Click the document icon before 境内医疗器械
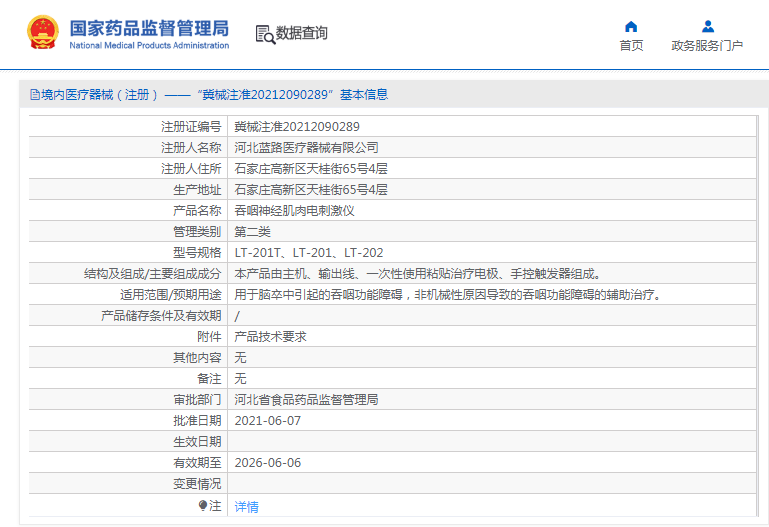This screenshot has width=769, height=527. click(x=35, y=95)
